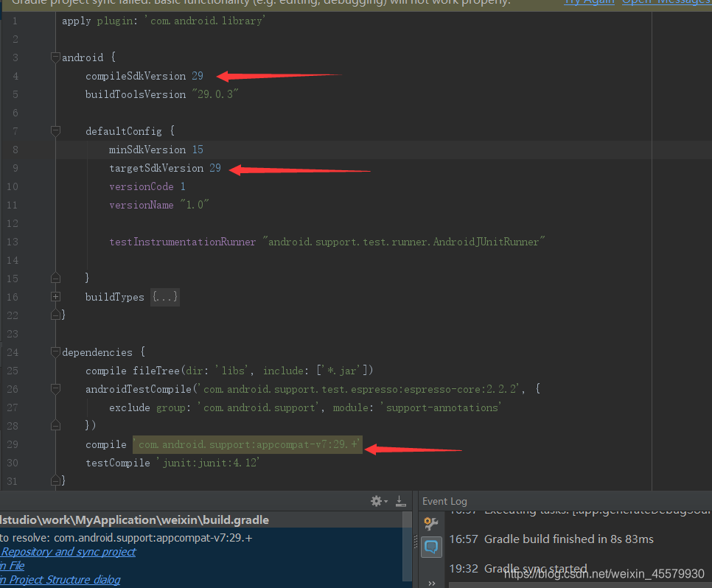The height and width of the screenshot is (588, 712).
Task: Collapse the dependencies block fold marker
Action: (x=55, y=352)
